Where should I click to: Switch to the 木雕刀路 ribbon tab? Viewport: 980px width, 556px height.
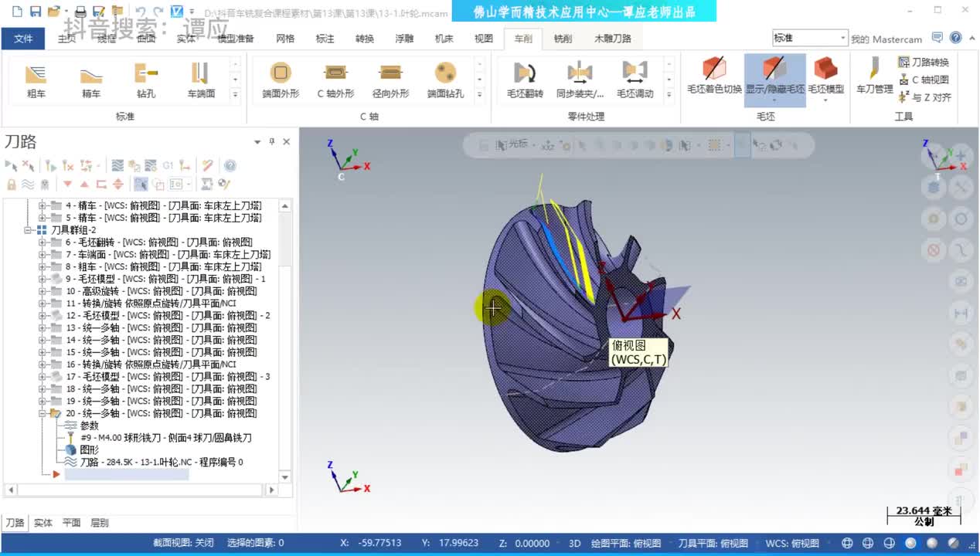click(612, 39)
